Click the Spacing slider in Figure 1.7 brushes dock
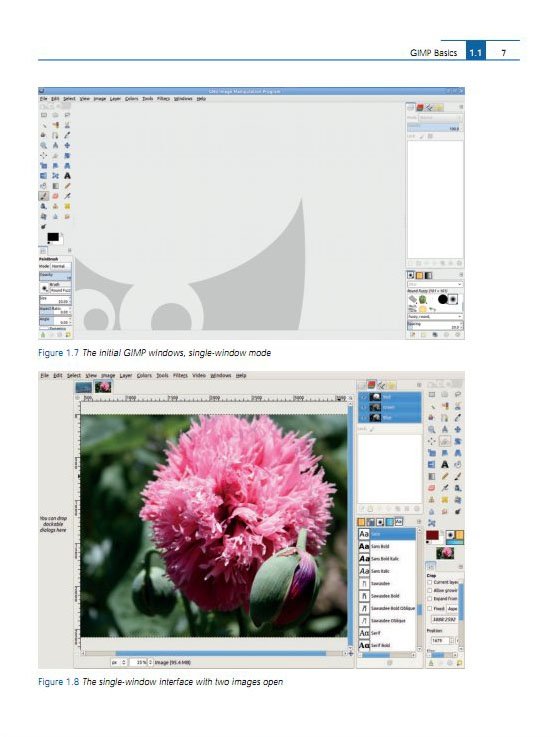 (435, 326)
